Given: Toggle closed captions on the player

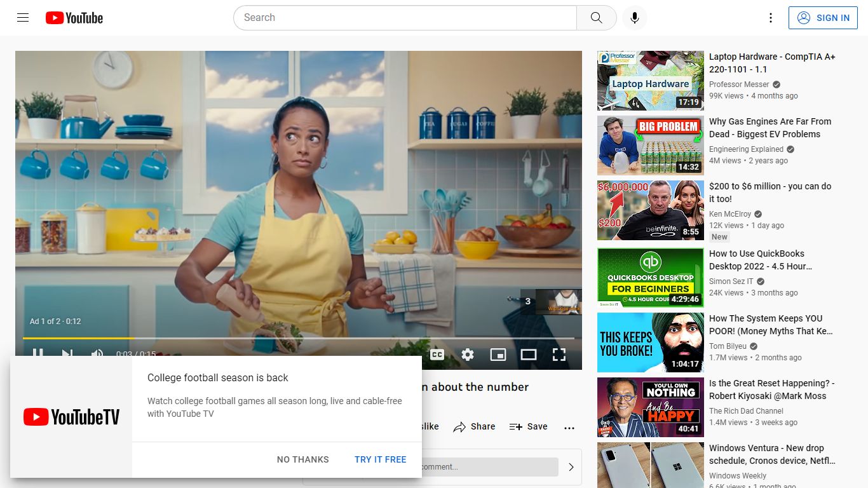Looking at the screenshot, I should [x=437, y=355].
